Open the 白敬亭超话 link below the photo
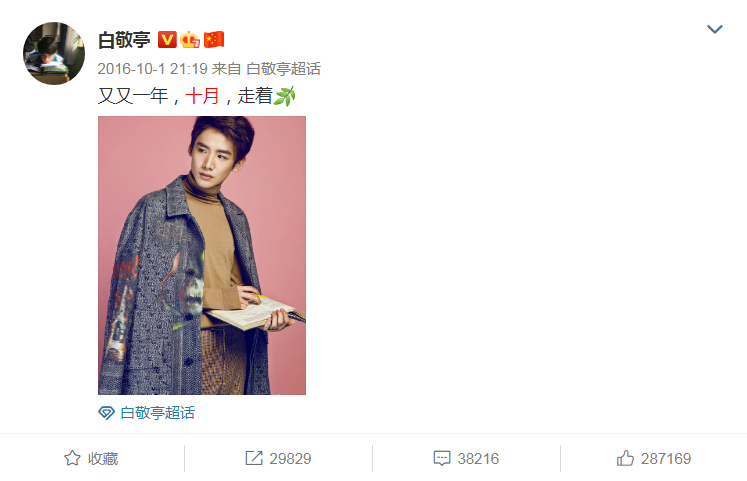 [x=158, y=413]
